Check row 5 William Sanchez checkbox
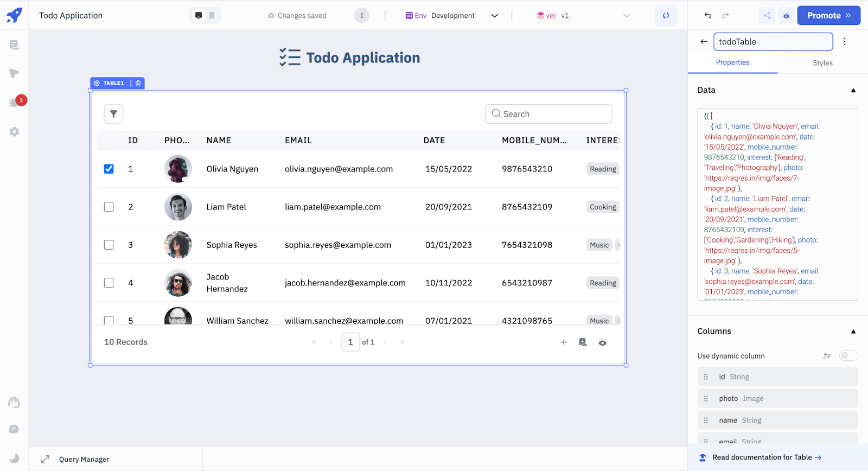Image resolution: width=868 pixels, height=471 pixels. point(109,320)
